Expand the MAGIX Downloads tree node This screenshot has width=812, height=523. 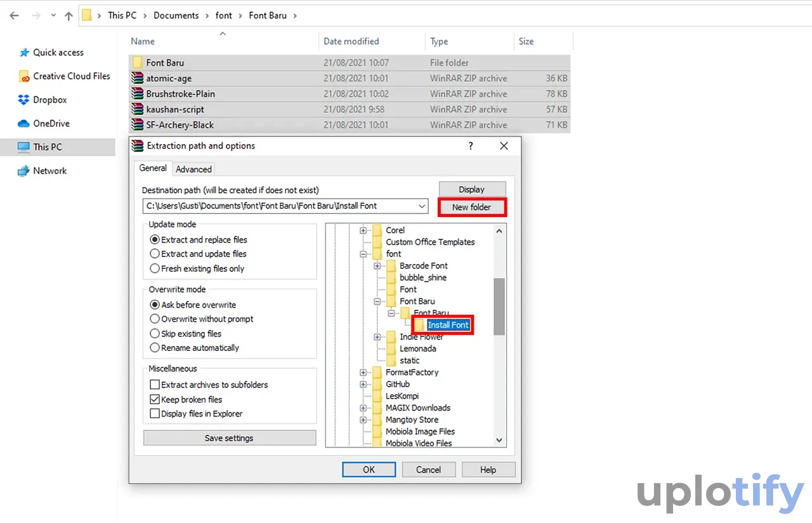pos(363,408)
